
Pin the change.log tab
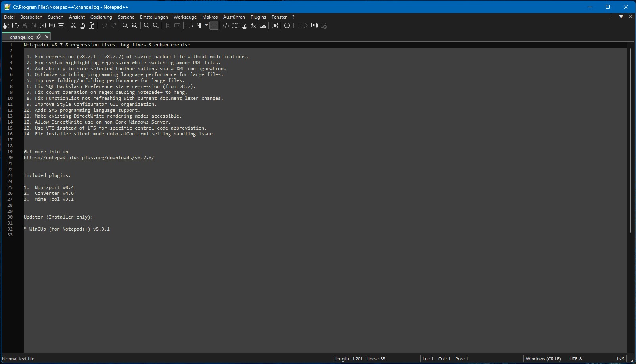[x=38, y=37]
